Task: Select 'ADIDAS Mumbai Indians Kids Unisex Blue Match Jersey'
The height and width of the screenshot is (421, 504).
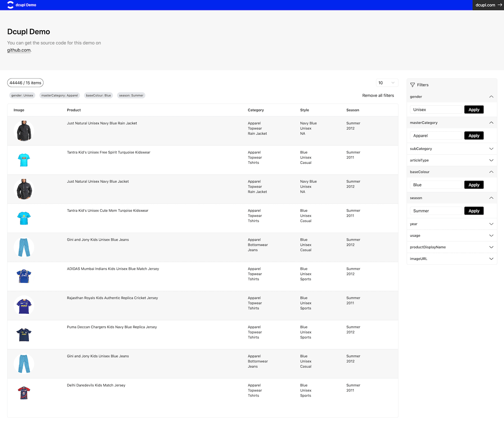Action: coord(113,269)
